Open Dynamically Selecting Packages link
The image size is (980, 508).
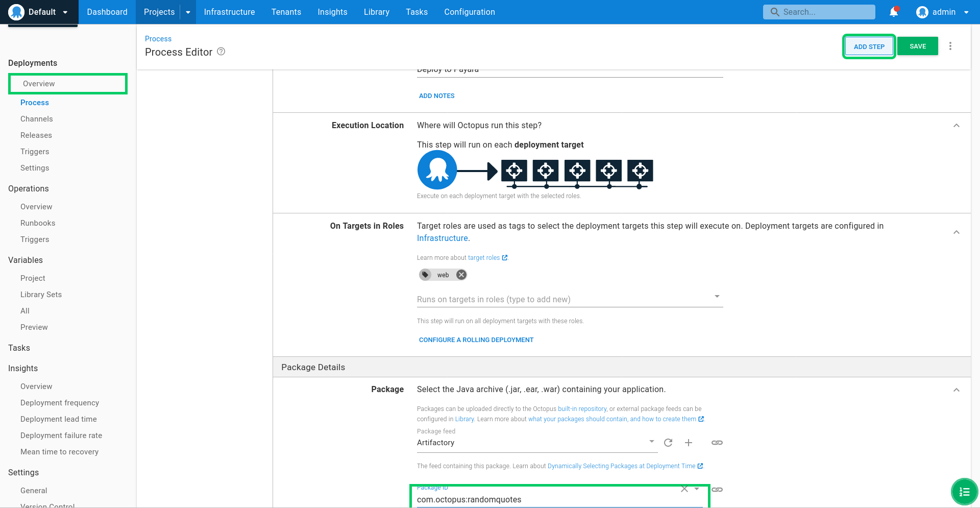click(x=625, y=466)
